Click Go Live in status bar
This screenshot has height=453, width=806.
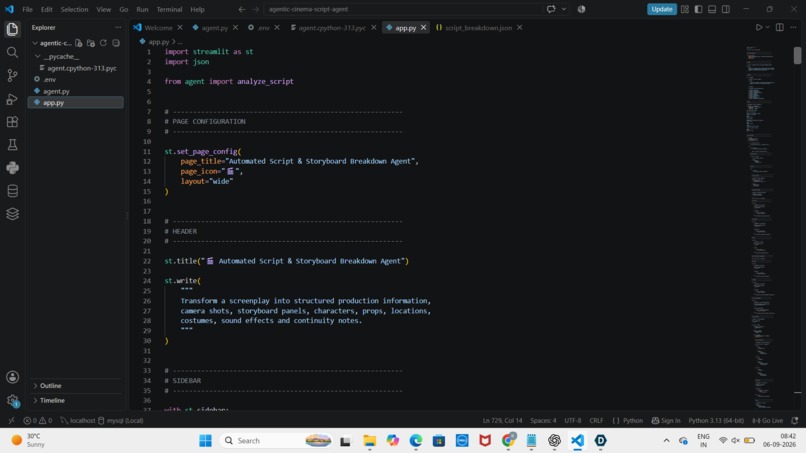pyautogui.click(x=768, y=421)
